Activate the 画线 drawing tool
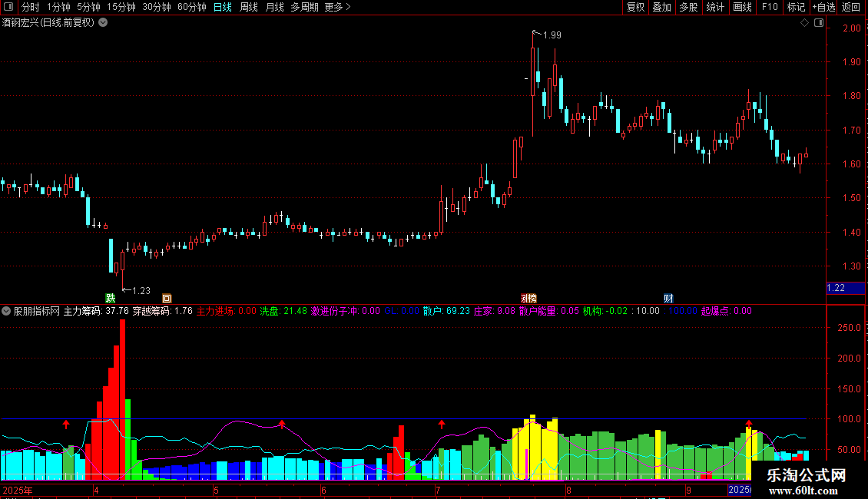868x499 pixels. coord(742,7)
